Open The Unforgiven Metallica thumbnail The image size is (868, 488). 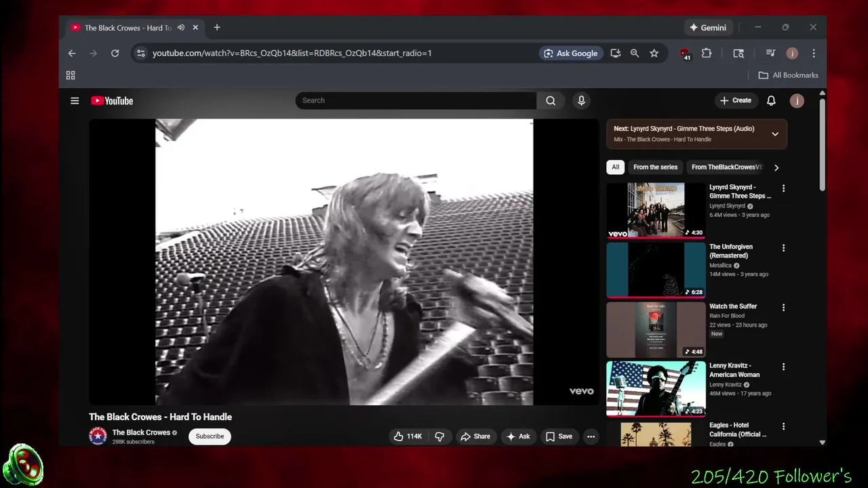[656, 270]
